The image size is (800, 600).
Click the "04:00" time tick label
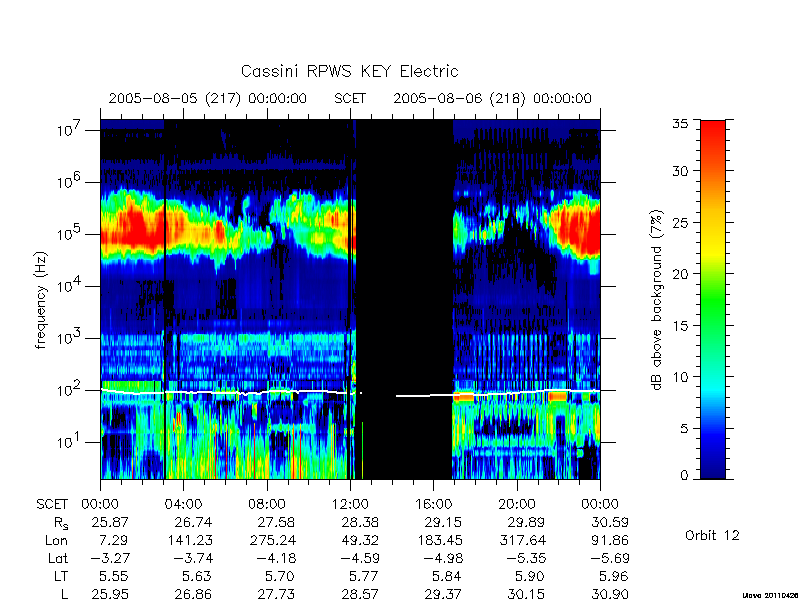(183, 504)
